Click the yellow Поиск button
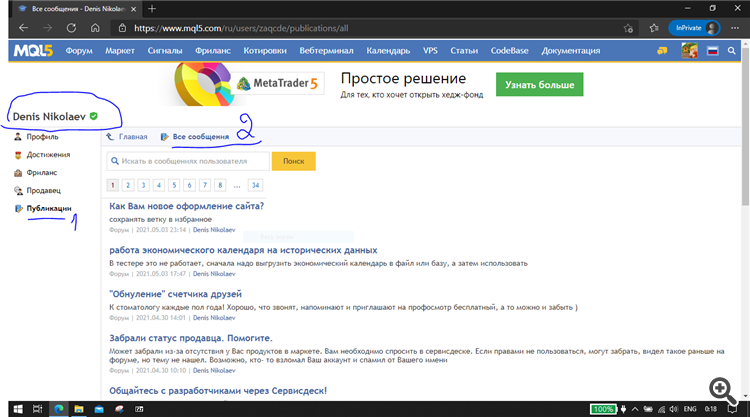The width and height of the screenshot is (750, 417). 294,161
